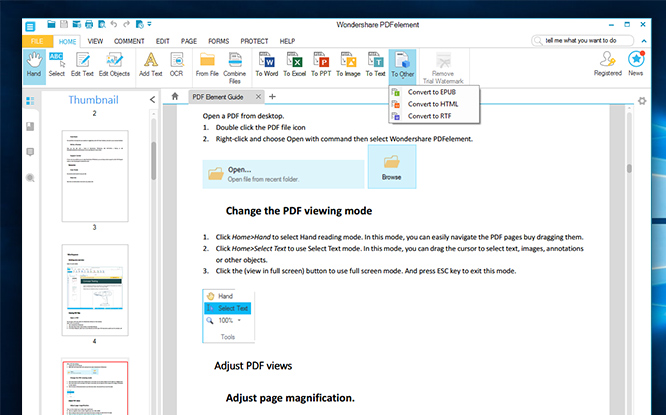Switch to the HOME tab
The width and height of the screenshot is (666, 415).
tap(67, 41)
